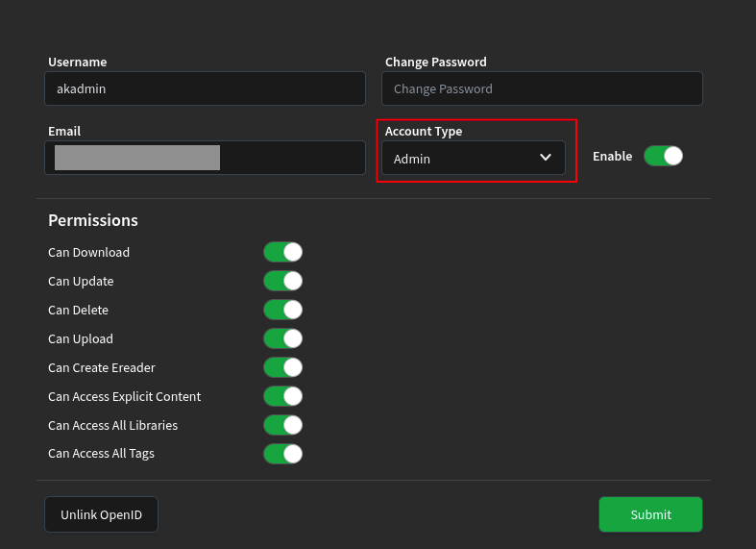Switch off Can Create Ereader
756x549 pixels.
282,367
